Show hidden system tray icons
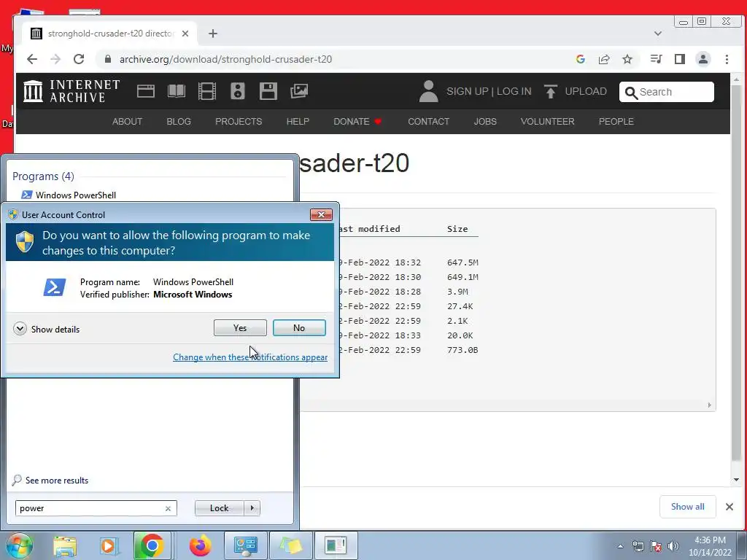This screenshot has height=560, width=747. tap(620, 546)
